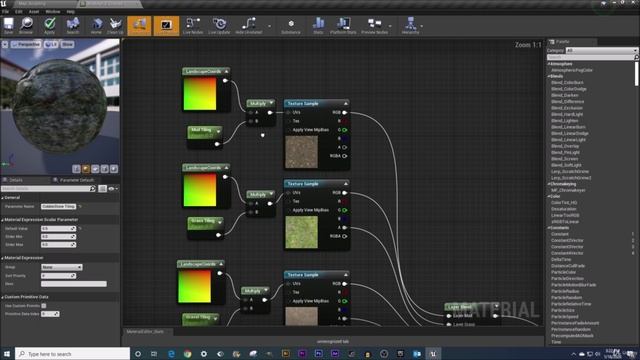Open Chrome from the taskbar
This screenshot has height=360, width=640.
[x=187, y=353]
